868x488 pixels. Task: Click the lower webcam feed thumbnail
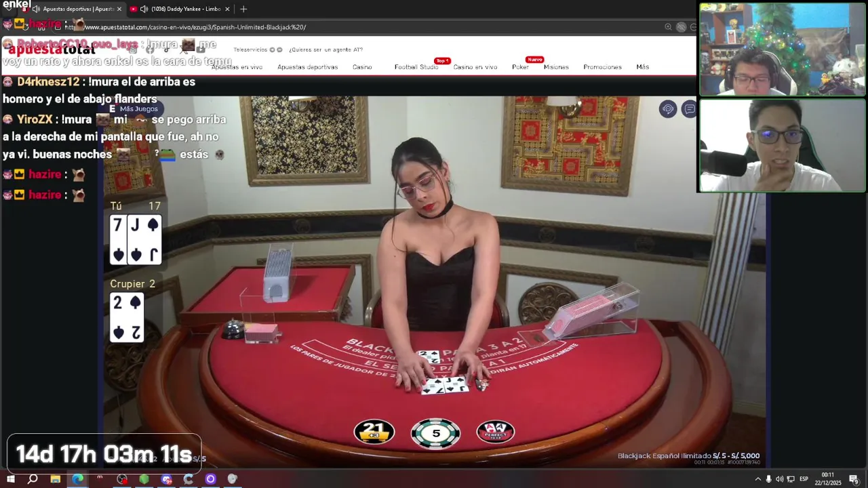tap(783, 146)
